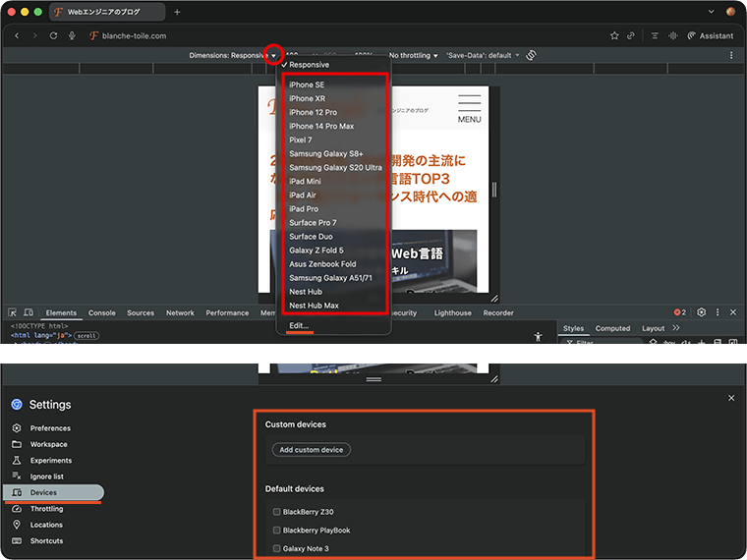Enable the Blackberry PlayBook device checkbox
This screenshot has width=747, height=560.
click(x=277, y=530)
